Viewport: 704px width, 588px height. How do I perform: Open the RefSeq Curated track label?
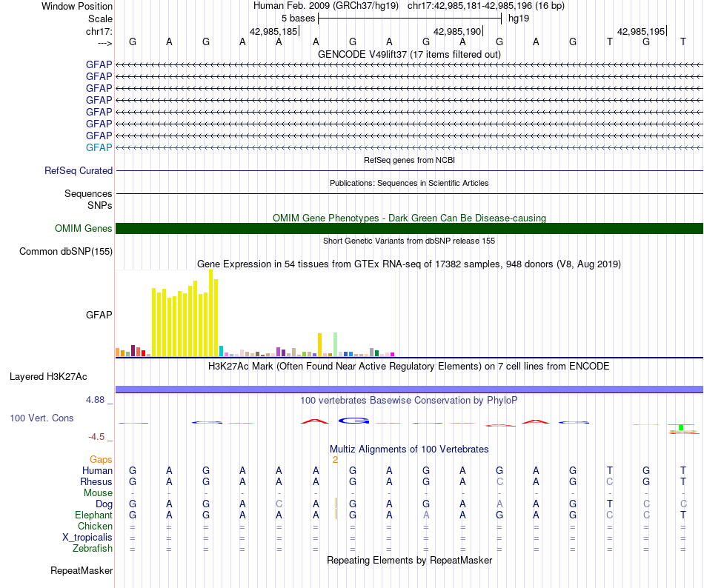click(78, 171)
